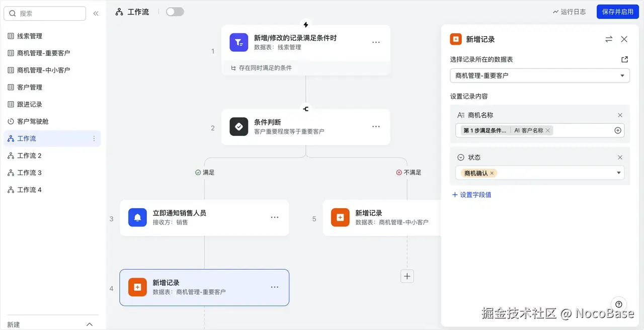Image resolution: width=644 pixels, height=330 pixels.
Task: Click the 第1步满足条件 variable tag
Action: coord(485,130)
